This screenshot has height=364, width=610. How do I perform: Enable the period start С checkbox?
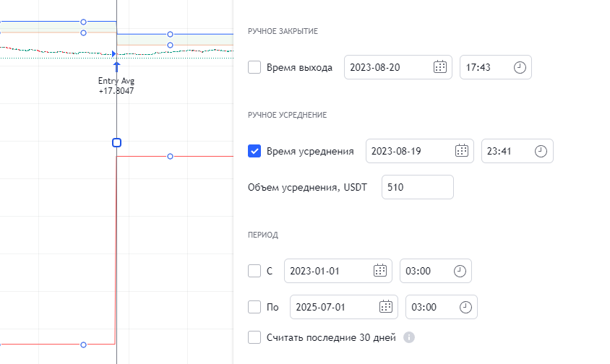click(x=254, y=271)
